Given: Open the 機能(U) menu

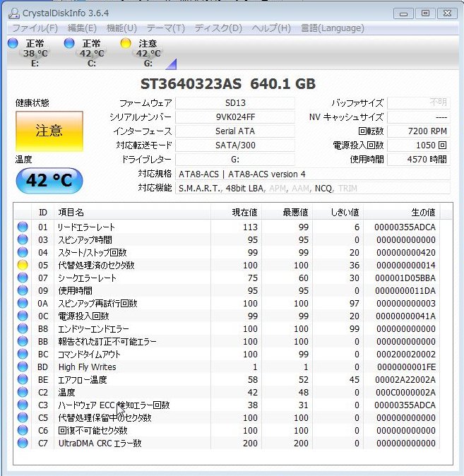Looking at the screenshot, I should tap(121, 28).
